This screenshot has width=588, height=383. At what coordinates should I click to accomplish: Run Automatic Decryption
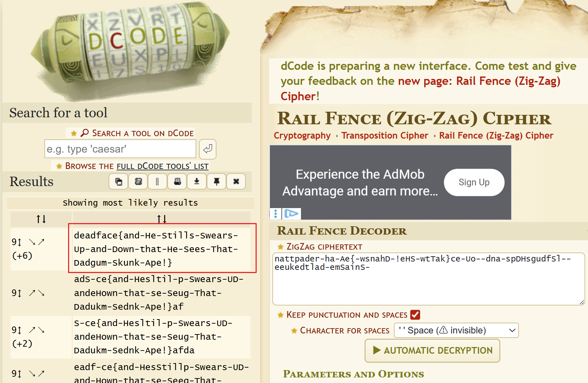432,351
